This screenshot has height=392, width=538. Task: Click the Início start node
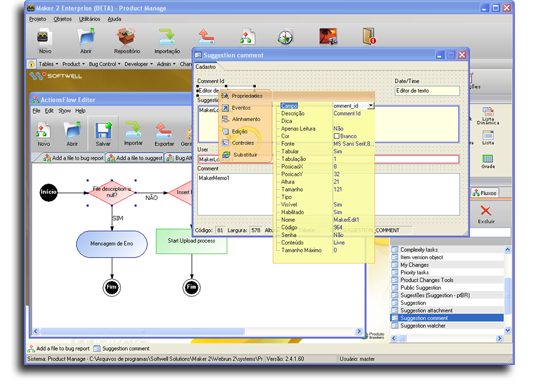click(x=49, y=192)
